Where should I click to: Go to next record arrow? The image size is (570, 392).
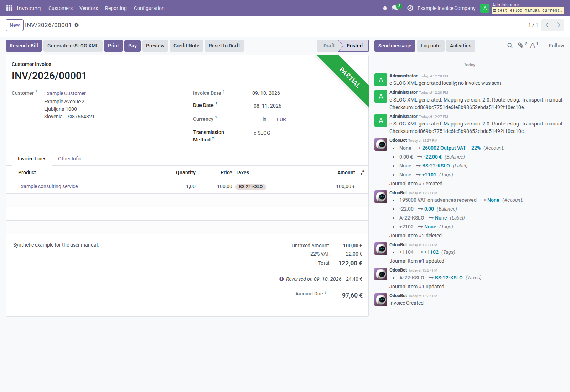pyautogui.click(x=559, y=25)
